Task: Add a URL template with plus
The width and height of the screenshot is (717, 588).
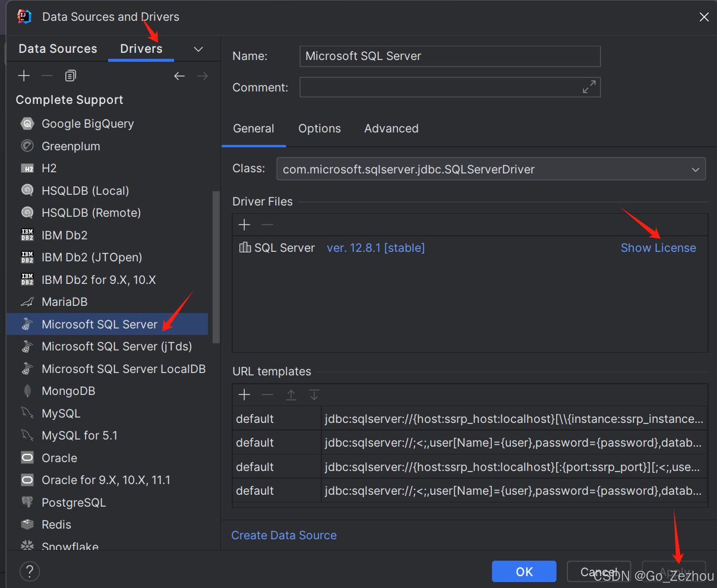Action: point(244,395)
